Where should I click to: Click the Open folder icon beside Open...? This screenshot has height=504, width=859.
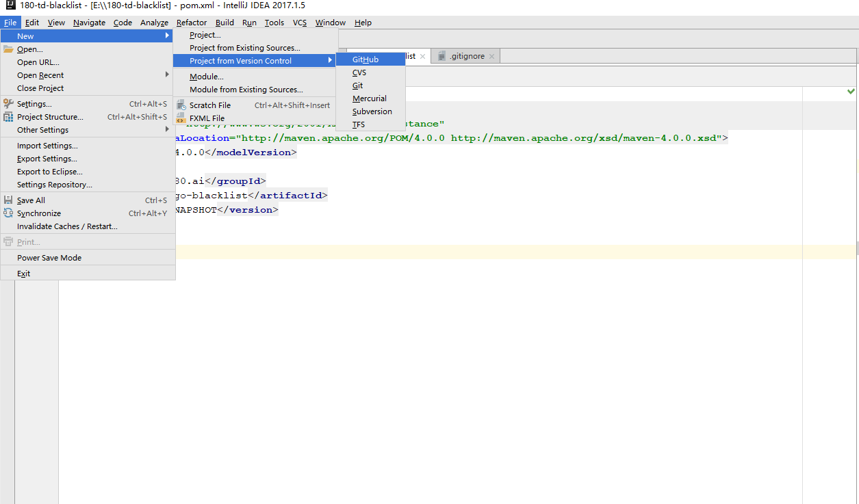point(7,49)
